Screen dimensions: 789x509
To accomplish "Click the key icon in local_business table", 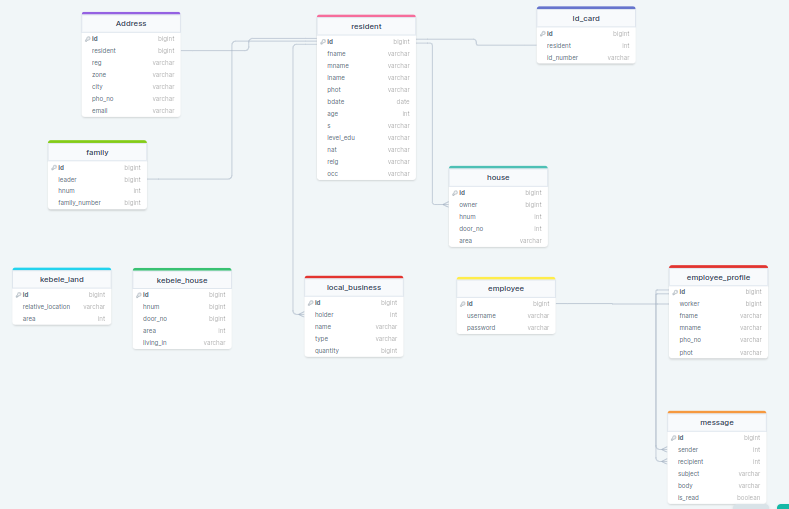I will [310, 303].
